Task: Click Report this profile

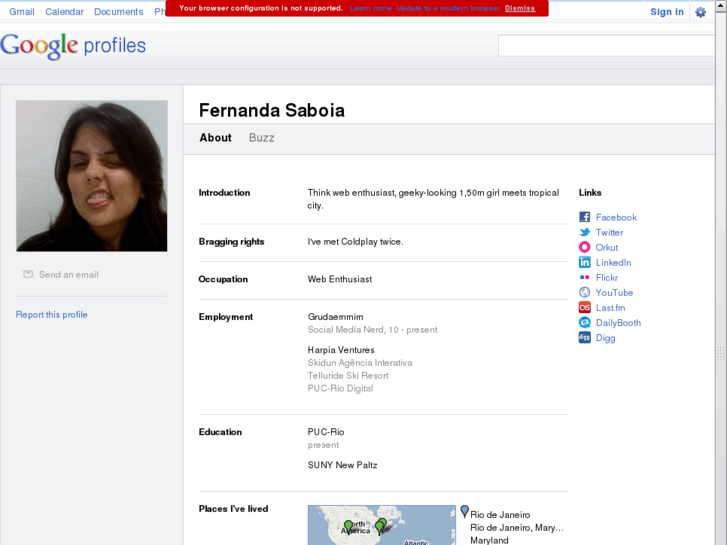Action: [51, 314]
